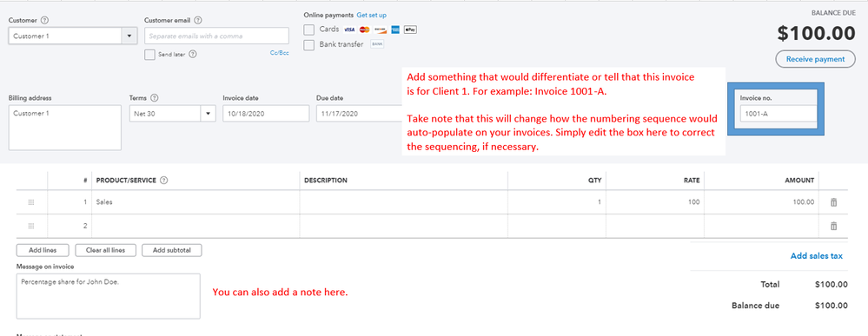The image size is (868, 336).
Task: Click the Due date field
Action: click(359, 114)
